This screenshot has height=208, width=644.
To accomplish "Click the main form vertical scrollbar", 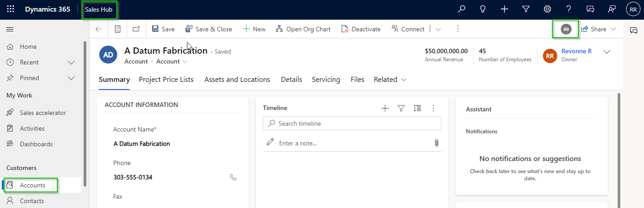I will pos(619,150).
